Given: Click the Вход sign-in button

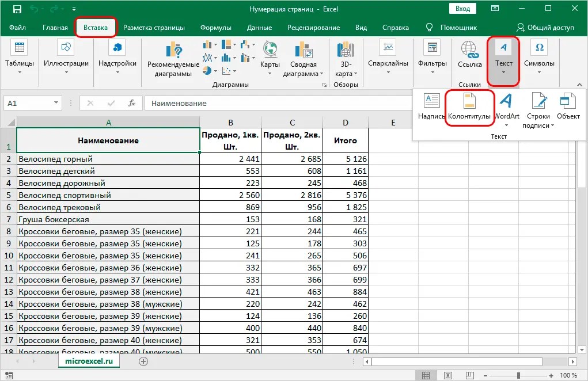Looking at the screenshot, I should pos(462,8).
